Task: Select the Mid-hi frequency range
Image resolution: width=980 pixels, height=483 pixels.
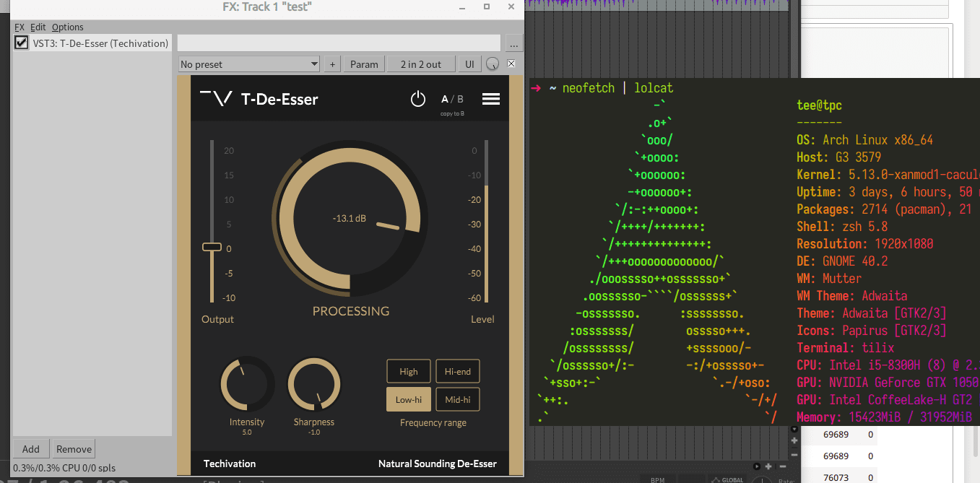Action: click(458, 399)
